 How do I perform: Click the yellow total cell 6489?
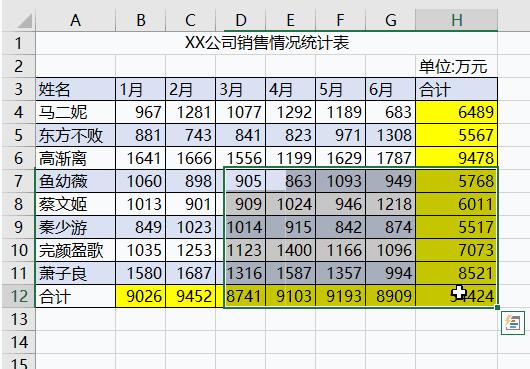pos(457,112)
